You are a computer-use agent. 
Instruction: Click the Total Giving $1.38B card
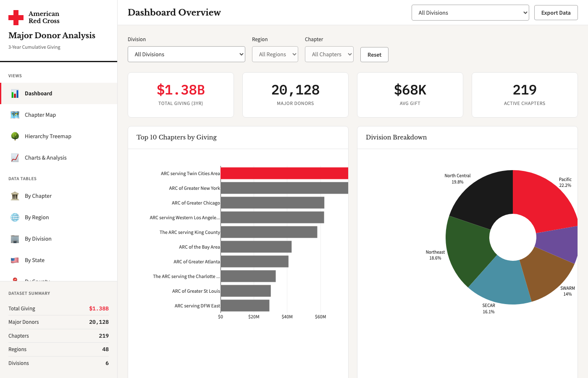tap(181, 95)
